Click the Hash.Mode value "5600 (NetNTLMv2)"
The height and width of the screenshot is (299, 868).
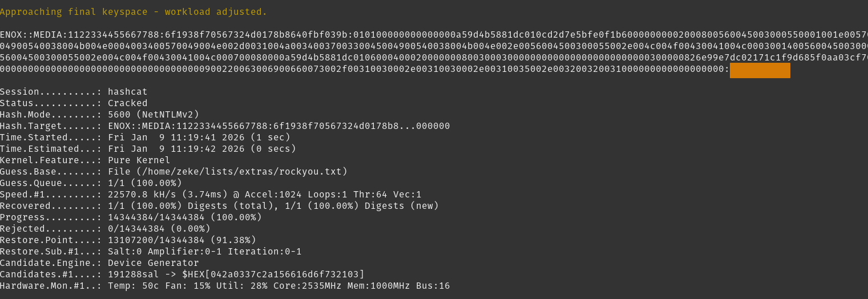(154, 115)
